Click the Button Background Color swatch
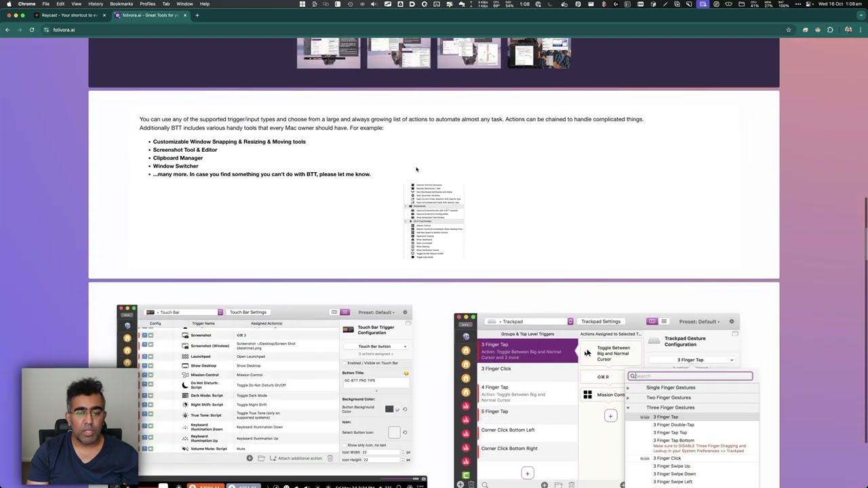The image size is (868, 488). click(389, 409)
